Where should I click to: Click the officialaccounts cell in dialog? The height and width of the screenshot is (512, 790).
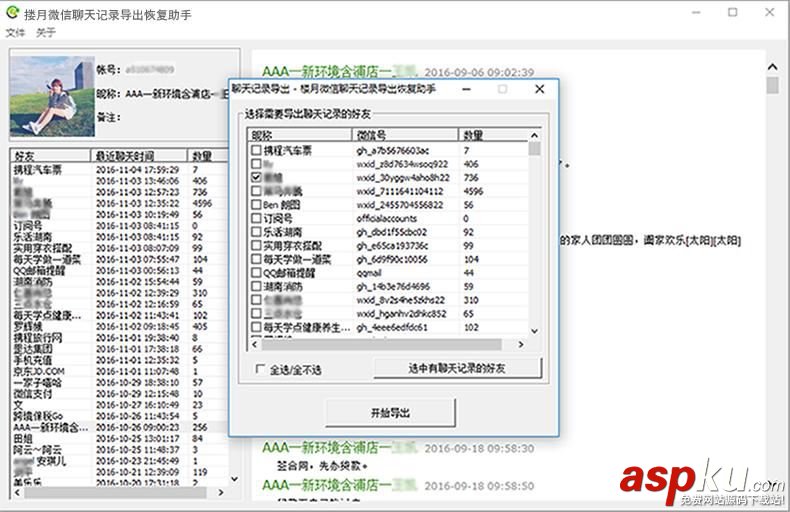tap(386, 218)
